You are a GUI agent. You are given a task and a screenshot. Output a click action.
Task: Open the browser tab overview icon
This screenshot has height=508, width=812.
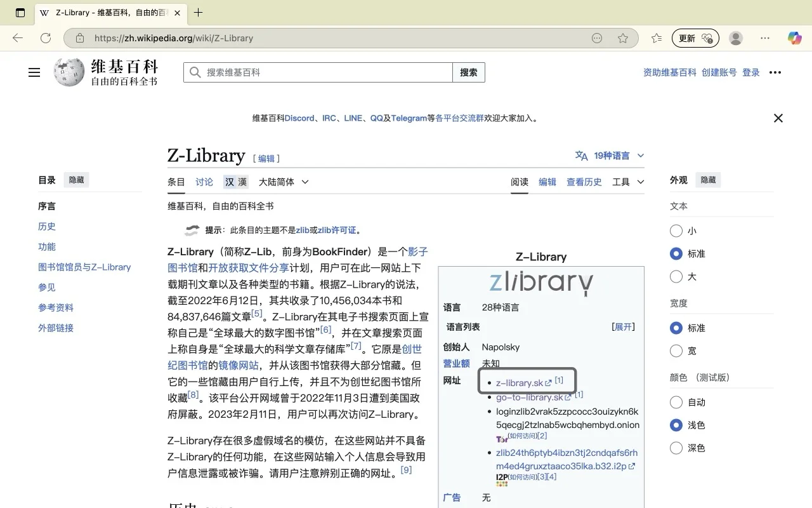click(20, 13)
